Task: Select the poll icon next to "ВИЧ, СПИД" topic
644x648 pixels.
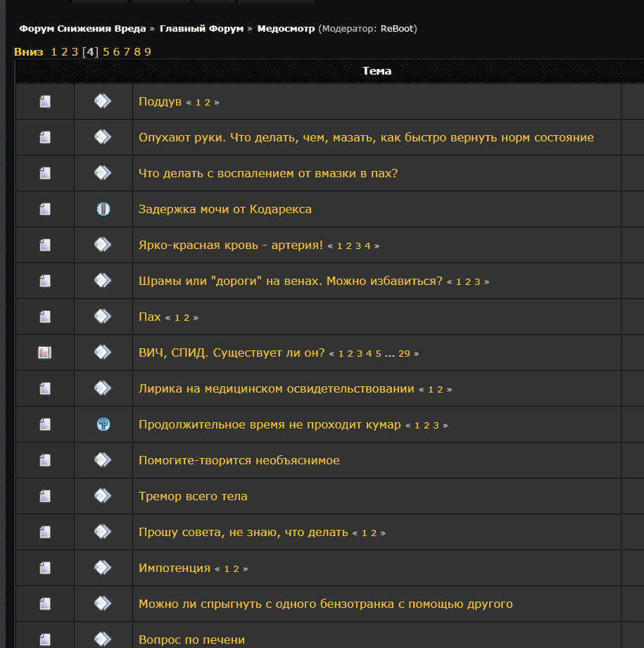Action: pyautogui.click(x=44, y=352)
